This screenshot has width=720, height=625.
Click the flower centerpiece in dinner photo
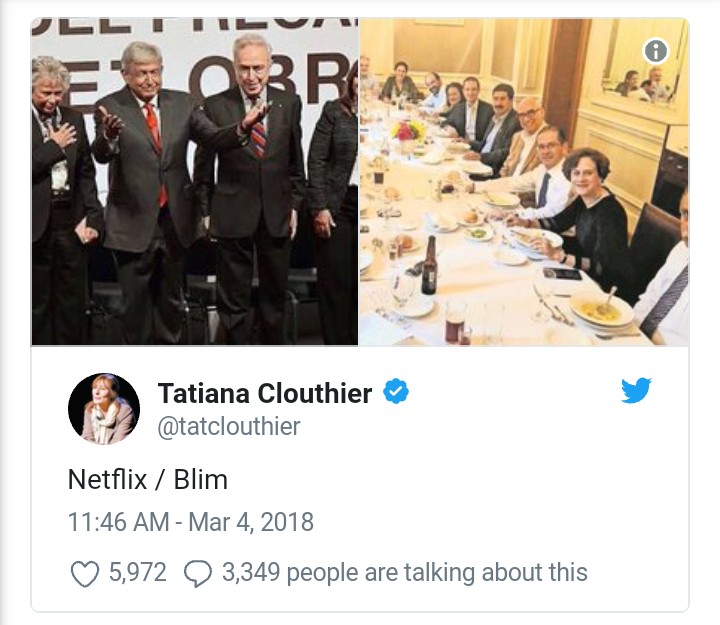[408, 130]
